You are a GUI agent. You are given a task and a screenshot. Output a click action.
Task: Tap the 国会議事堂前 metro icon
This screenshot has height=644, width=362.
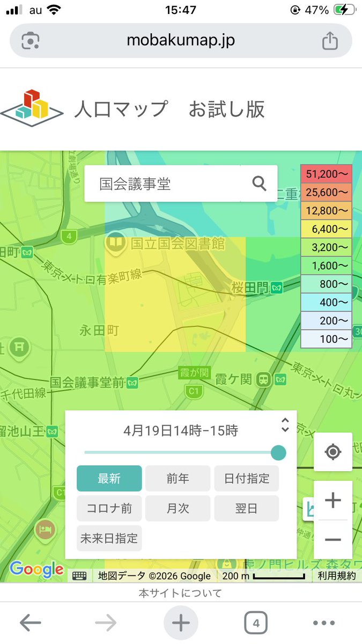coord(133,383)
